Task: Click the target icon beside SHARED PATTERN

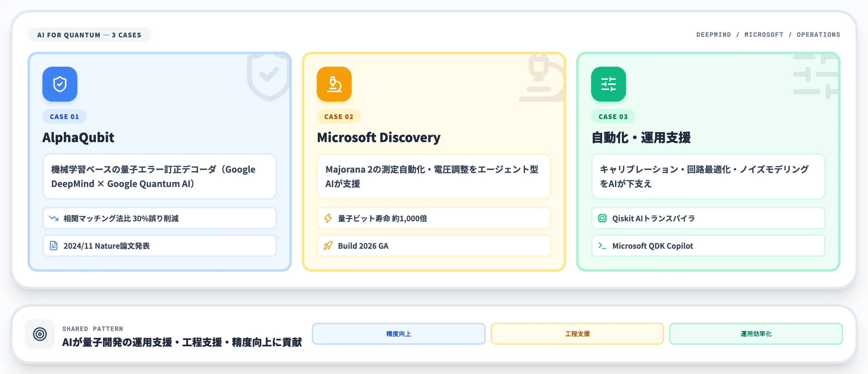Action: [40, 334]
